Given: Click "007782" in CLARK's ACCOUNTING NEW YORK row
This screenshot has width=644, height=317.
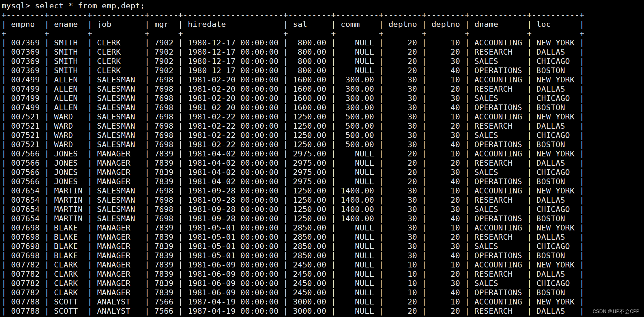Looking at the screenshot, I should [x=25, y=265].
